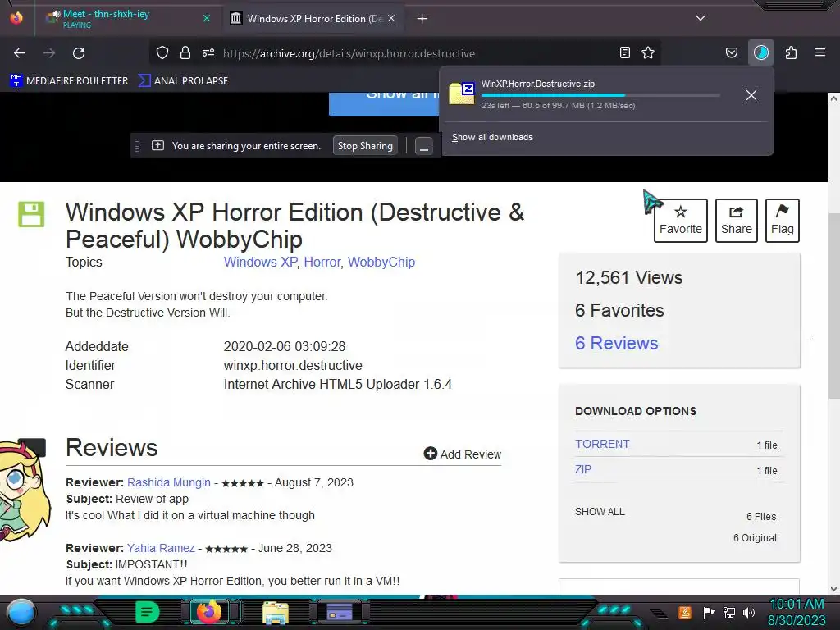840x630 pixels.
Task: Select the Windows XP Horror Edition tab
Action: tap(315, 19)
